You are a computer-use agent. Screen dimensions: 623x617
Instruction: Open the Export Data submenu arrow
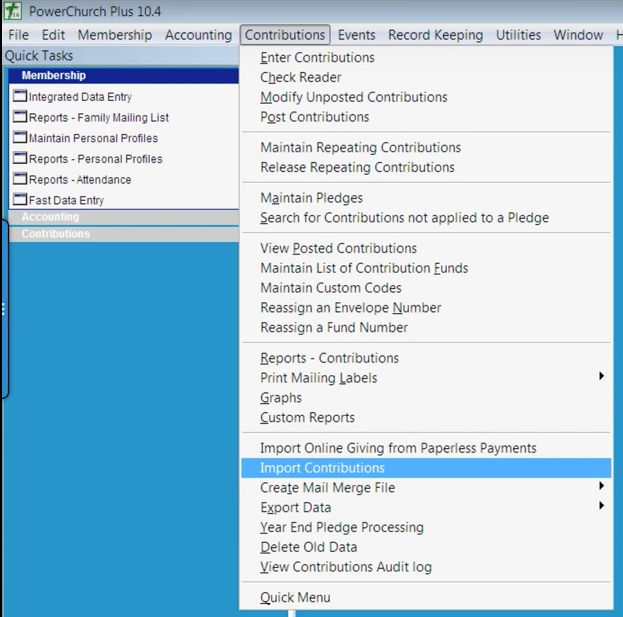[x=601, y=507]
